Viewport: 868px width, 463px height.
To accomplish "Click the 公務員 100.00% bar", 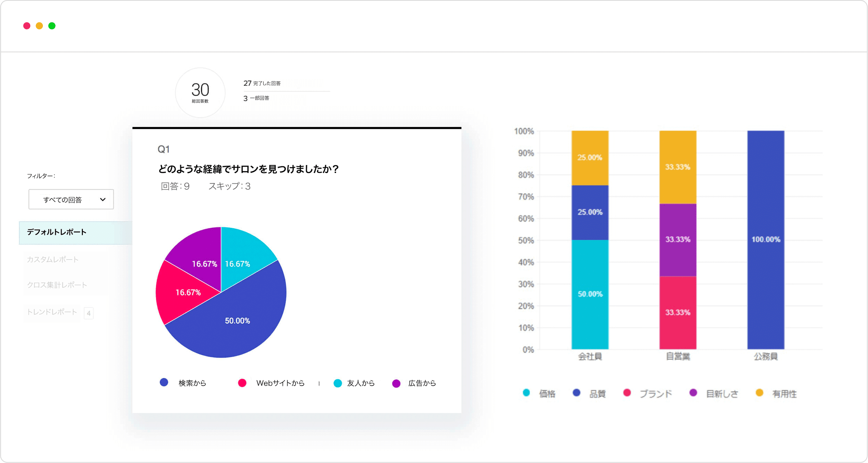I will 766,239.
